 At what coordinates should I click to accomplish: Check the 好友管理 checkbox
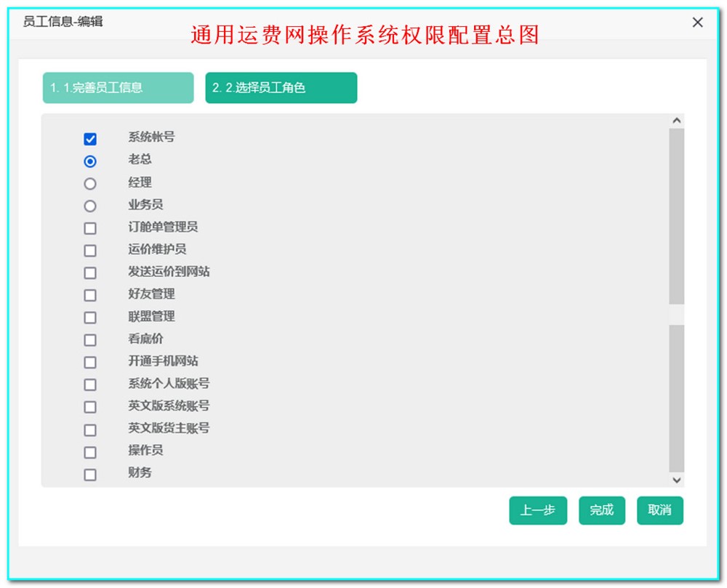point(90,295)
